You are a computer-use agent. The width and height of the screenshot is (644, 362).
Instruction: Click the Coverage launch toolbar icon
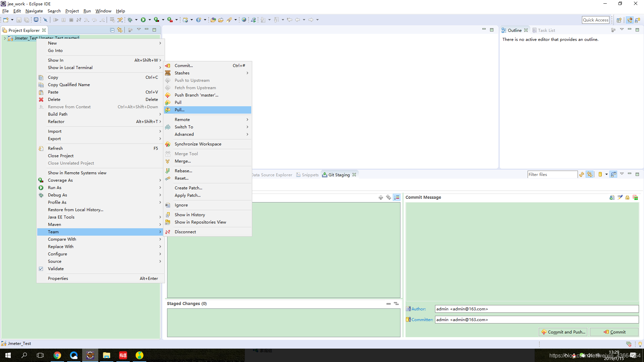[x=157, y=20]
